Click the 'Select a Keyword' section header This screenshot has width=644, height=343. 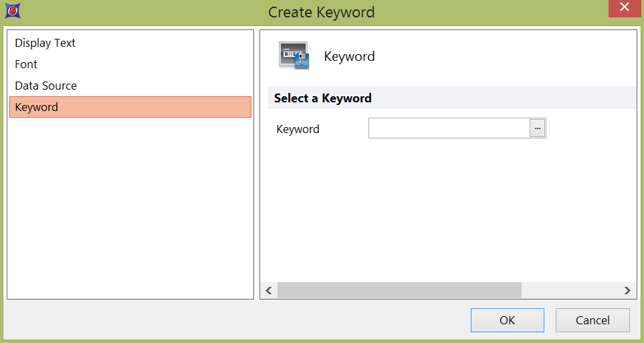pyautogui.click(x=323, y=98)
